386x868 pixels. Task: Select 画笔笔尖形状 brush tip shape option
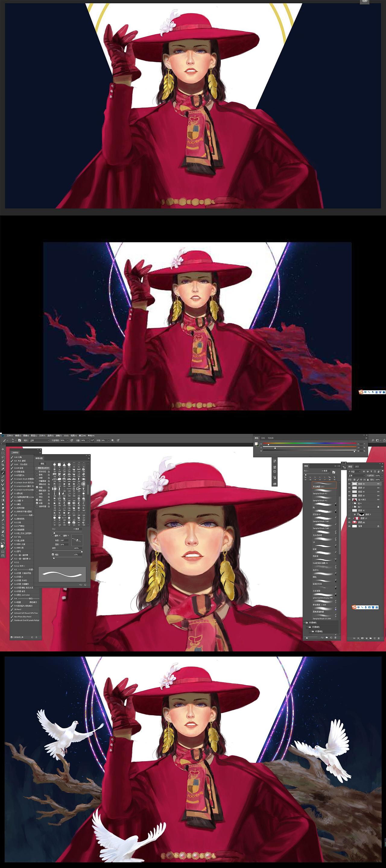click(43, 468)
